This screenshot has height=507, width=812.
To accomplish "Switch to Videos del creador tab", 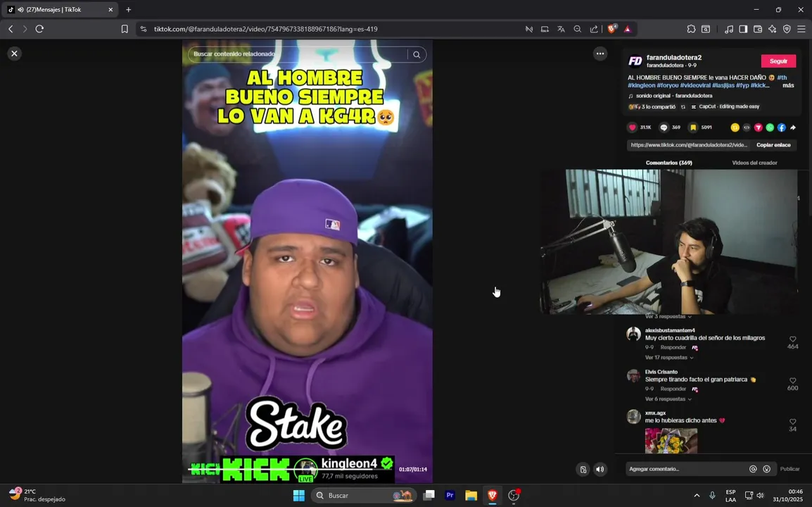I will (x=754, y=163).
